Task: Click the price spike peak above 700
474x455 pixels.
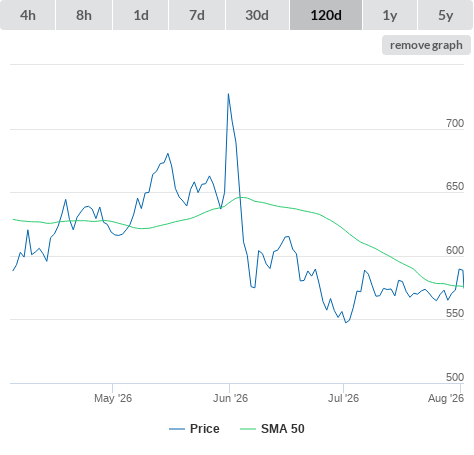Action: (228, 94)
